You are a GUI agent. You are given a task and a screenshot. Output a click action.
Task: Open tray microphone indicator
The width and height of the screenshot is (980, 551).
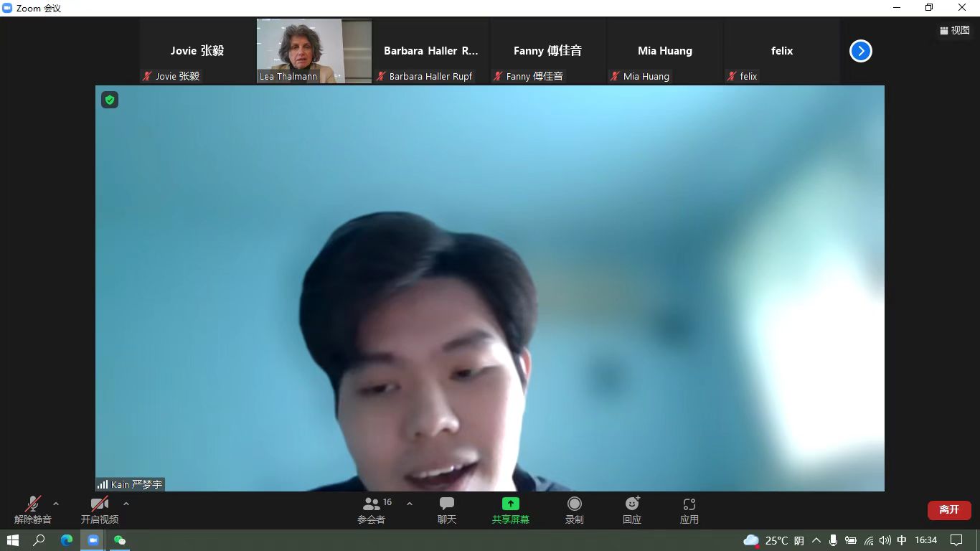click(x=833, y=540)
